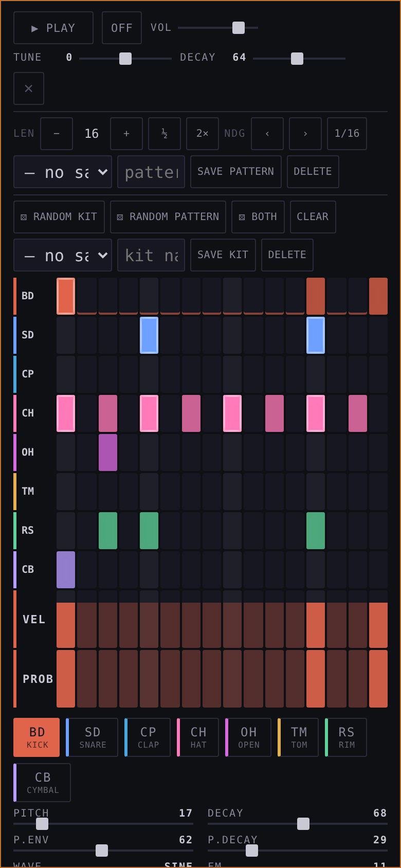Focus the kit name input field
The image size is (401, 868).
[x=151, y=255]
